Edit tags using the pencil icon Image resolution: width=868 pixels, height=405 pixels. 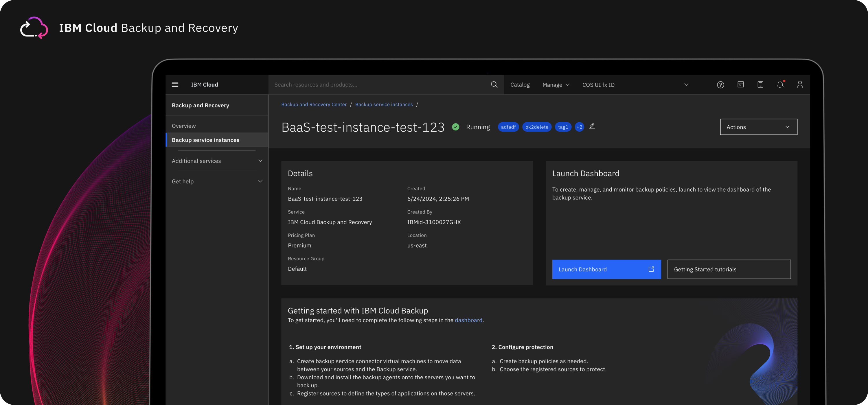pos(592,126)
